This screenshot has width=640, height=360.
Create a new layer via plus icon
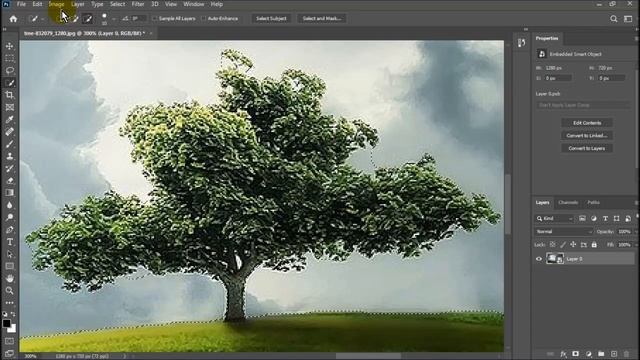point(613,354)
